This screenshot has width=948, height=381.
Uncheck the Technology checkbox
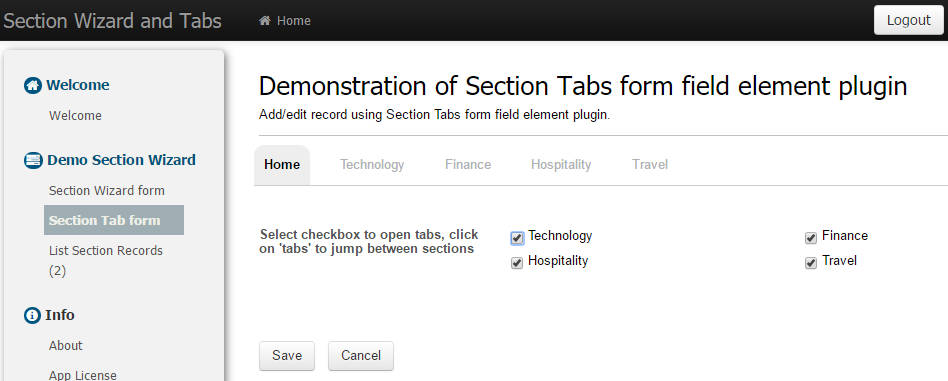[x=517, y=238]
